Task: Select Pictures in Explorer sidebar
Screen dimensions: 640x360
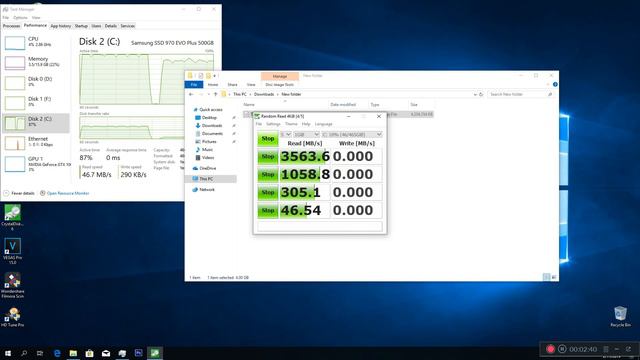Action: point(209,142)
